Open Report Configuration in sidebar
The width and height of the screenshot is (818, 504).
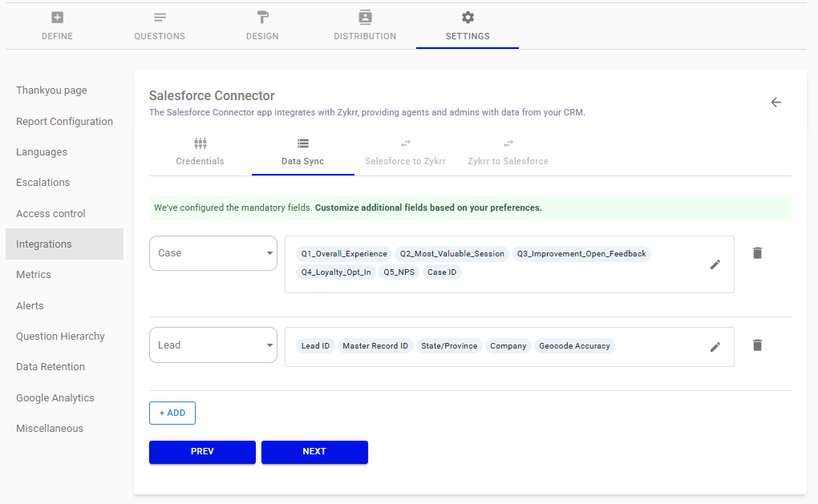coord(65,122)
